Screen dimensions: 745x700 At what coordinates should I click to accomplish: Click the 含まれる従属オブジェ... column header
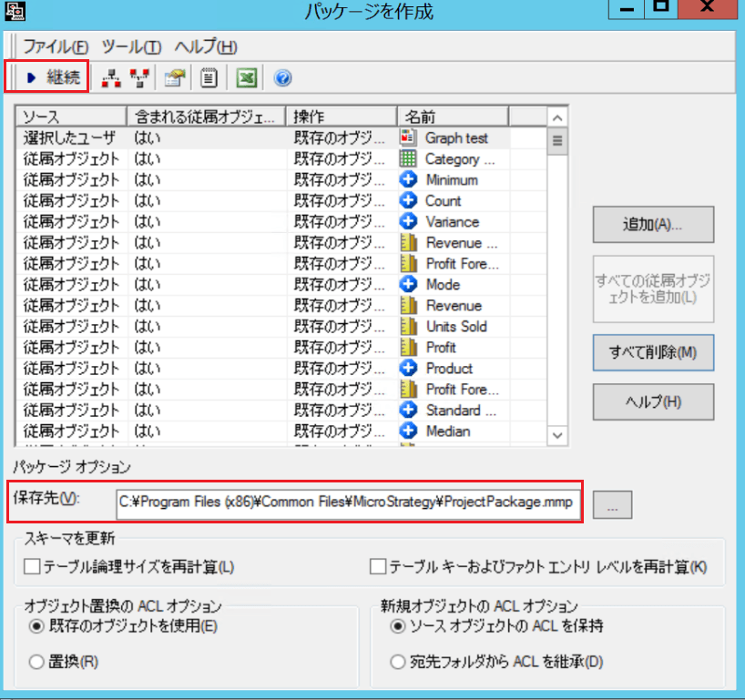206,117
